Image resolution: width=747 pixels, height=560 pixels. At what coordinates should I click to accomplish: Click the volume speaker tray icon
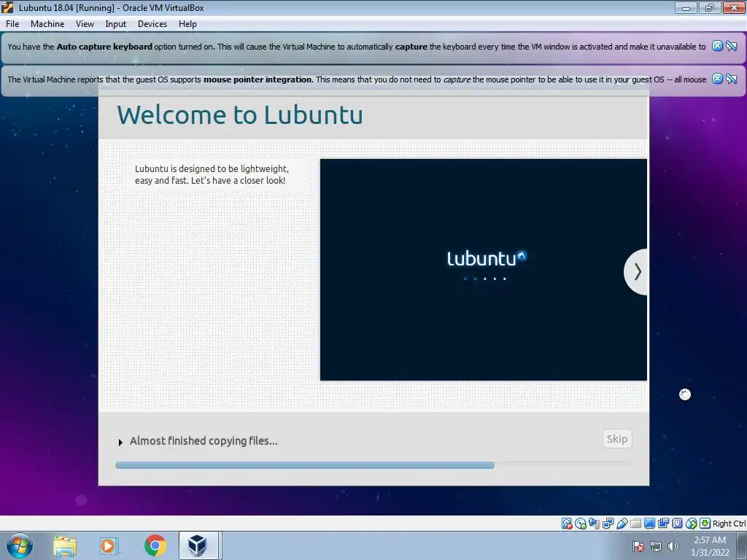pos(673,546)
